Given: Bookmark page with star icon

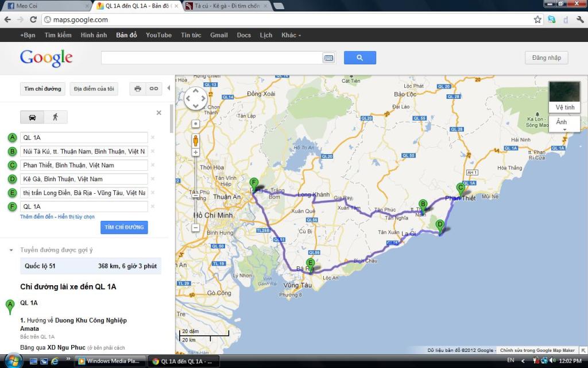Looking at the screenshot, I should pos(537,20).
